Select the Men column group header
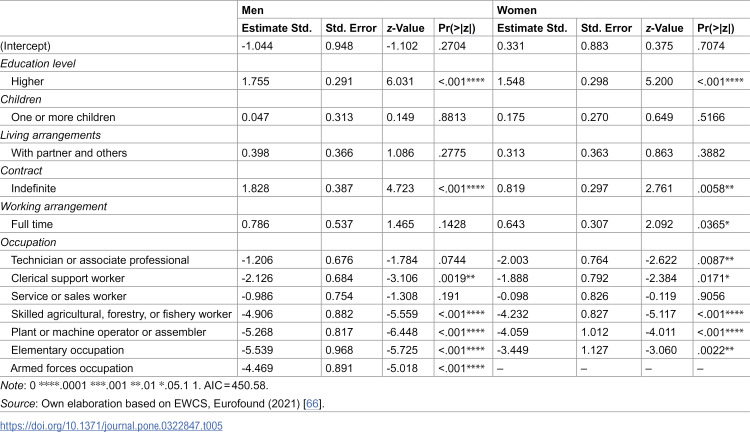 (x=253, y=10)
